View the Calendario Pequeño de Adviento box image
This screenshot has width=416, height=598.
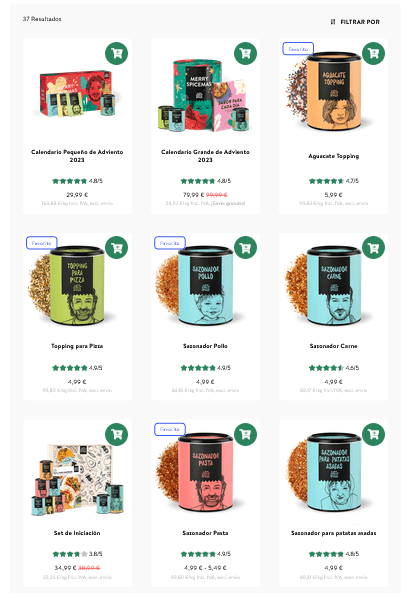coord(78,93)
